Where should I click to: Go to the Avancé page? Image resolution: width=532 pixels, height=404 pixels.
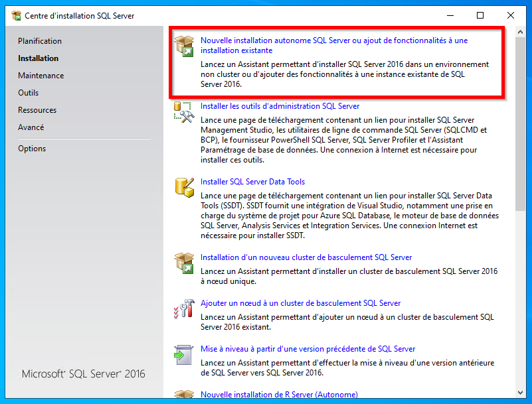31,127
